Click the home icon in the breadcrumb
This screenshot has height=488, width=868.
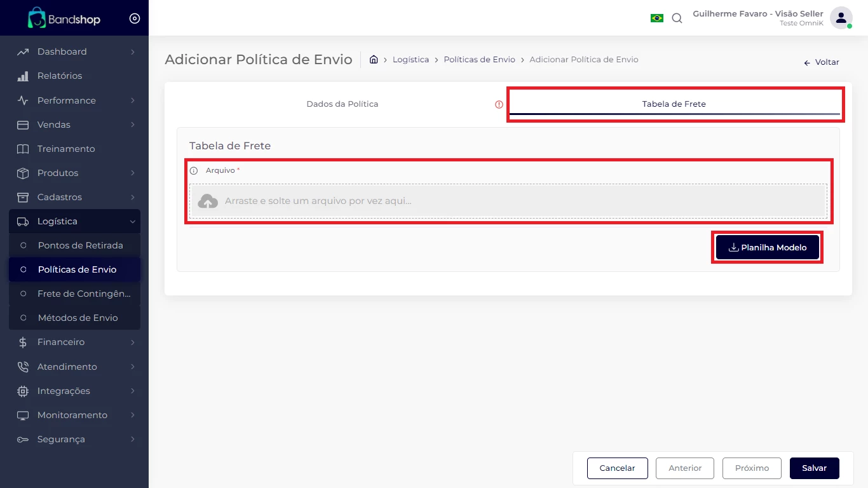(374, 60)
